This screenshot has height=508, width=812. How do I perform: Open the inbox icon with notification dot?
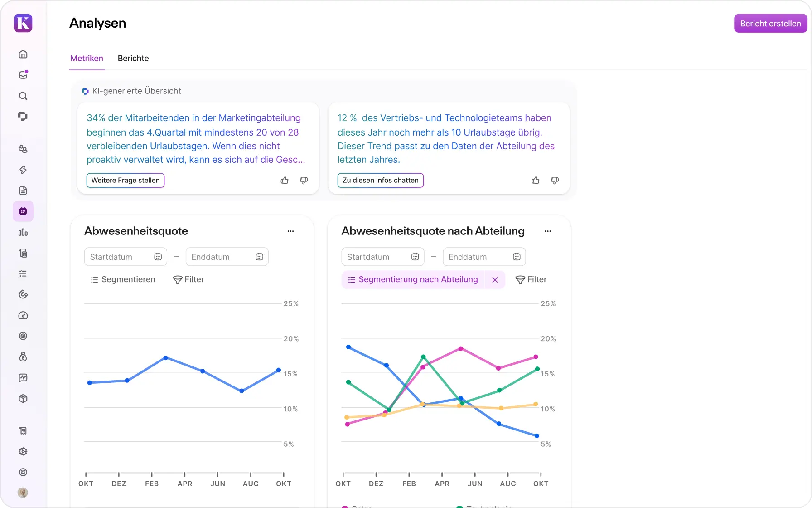(x=23, y=75)
